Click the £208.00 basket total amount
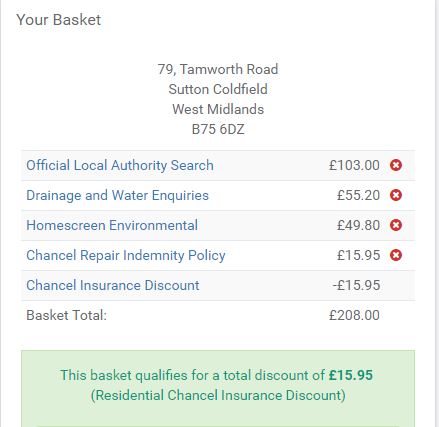The width and height of the screenshot is (439, 427). click(354, 315)
